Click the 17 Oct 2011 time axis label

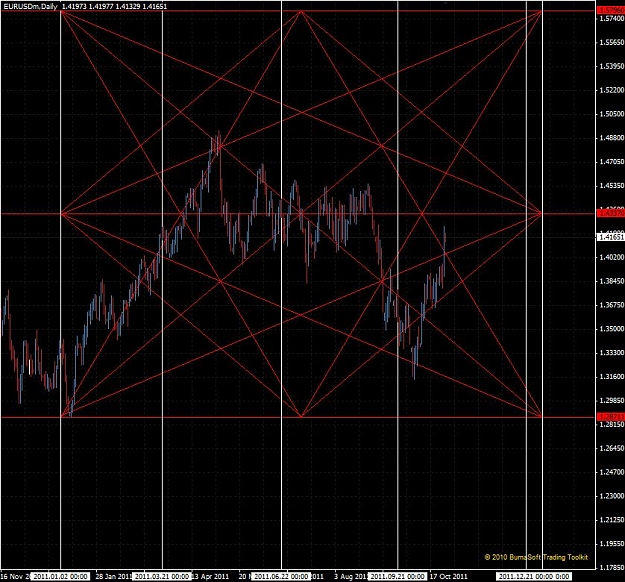(448, 576)
